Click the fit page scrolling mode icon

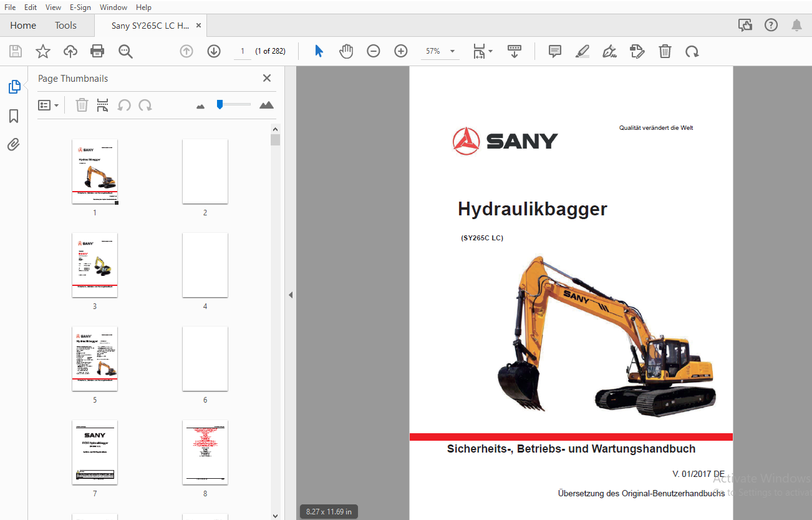click(479, 51)
